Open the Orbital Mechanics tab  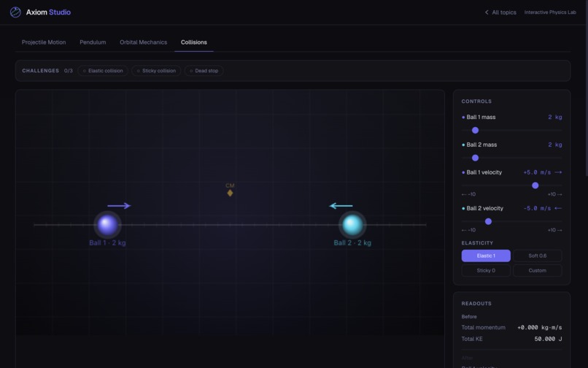point(143,42)
